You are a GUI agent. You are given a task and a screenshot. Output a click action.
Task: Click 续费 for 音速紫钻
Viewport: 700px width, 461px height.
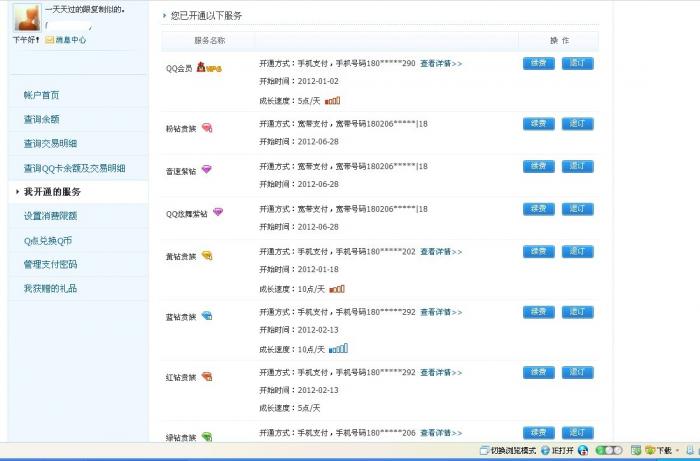point(539,166)
